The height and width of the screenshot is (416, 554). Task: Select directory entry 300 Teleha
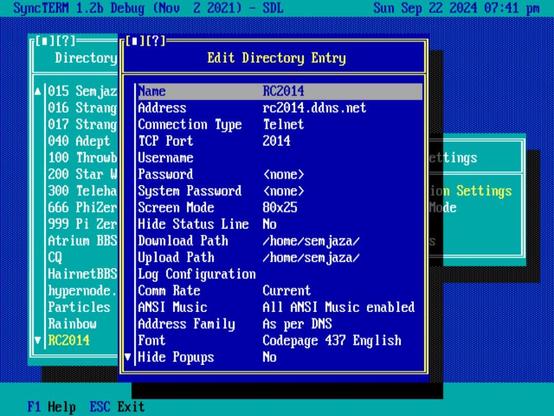[x=82, y=191]
